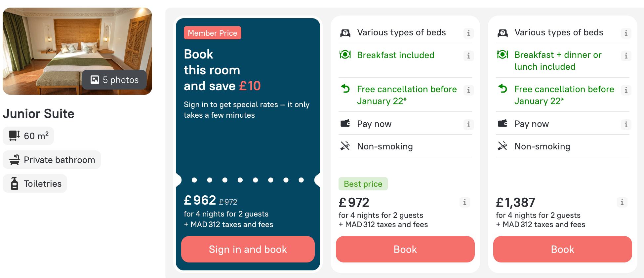This screenshot has height=278, width=644.
Task: Book the £972 breakfast included rate
Action: point(405,249)
